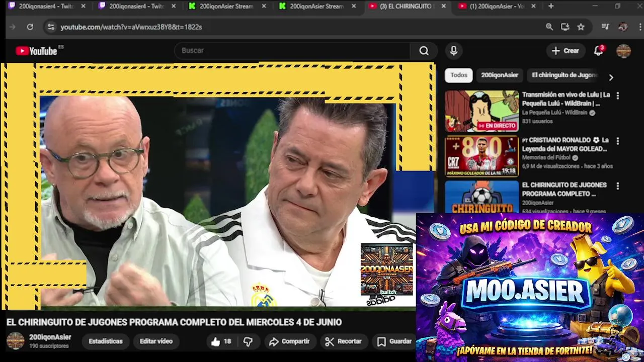Image resolution: width=644 pixels, height=362 pixels.
Task: Dislike the video with thumbs down
Action: click(x=248, y=341)
